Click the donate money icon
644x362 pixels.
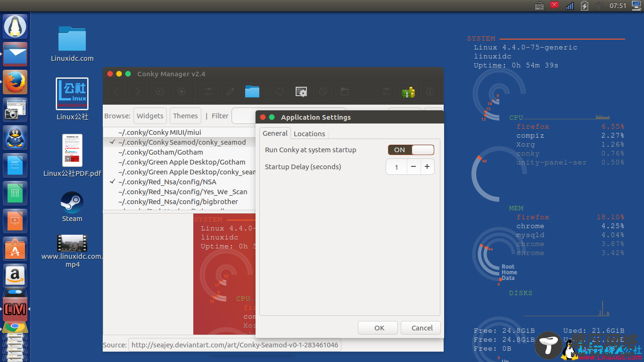(408, 91)
